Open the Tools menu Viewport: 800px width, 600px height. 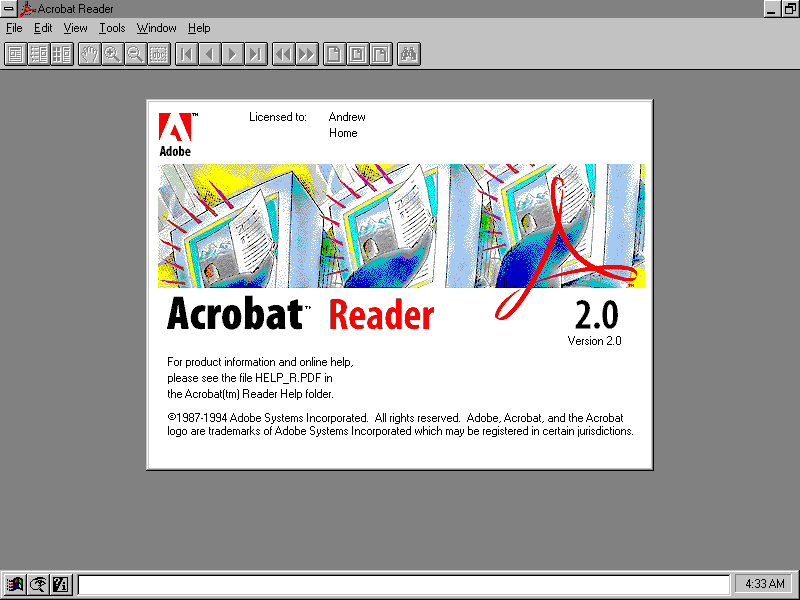(x=112, y=28)
